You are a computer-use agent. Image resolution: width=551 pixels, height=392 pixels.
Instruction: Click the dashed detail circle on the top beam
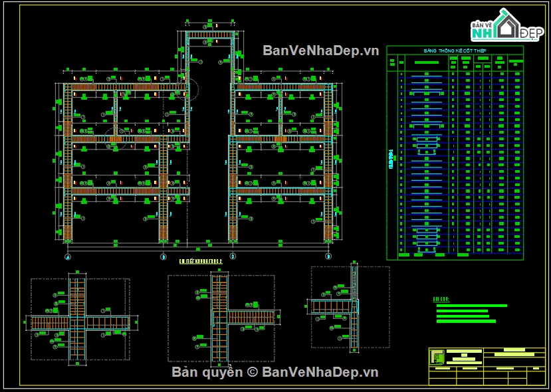187,89
